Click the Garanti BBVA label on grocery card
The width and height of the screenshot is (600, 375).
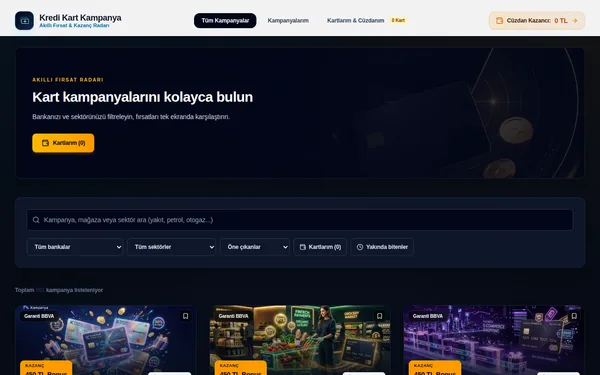coord(233,316)
